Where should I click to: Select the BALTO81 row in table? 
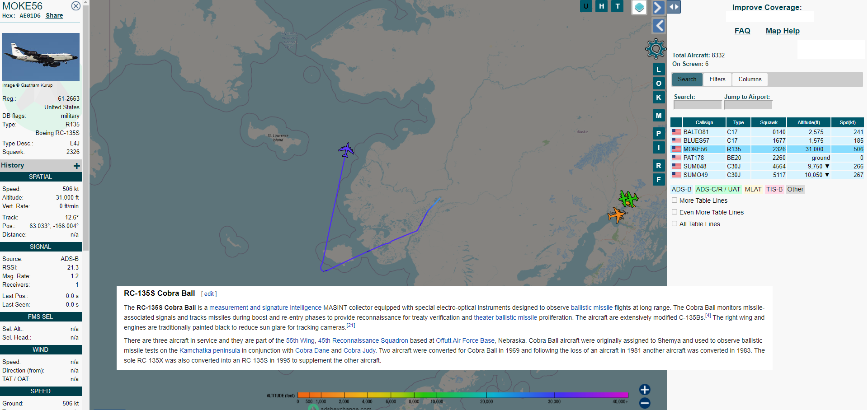pyautogui.click(x=767, y=132)
